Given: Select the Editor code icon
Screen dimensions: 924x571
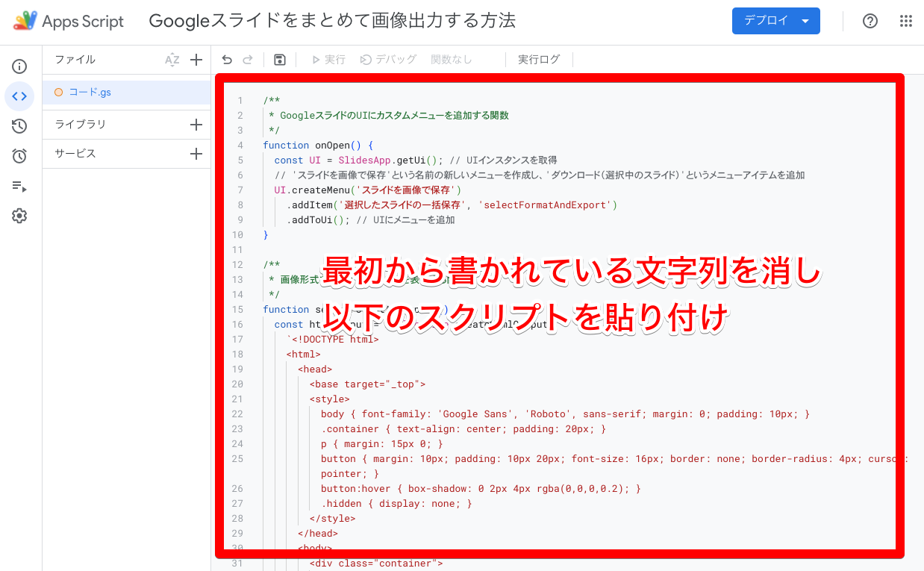Looking at the screenshot, I should click(x=19, y=96).
